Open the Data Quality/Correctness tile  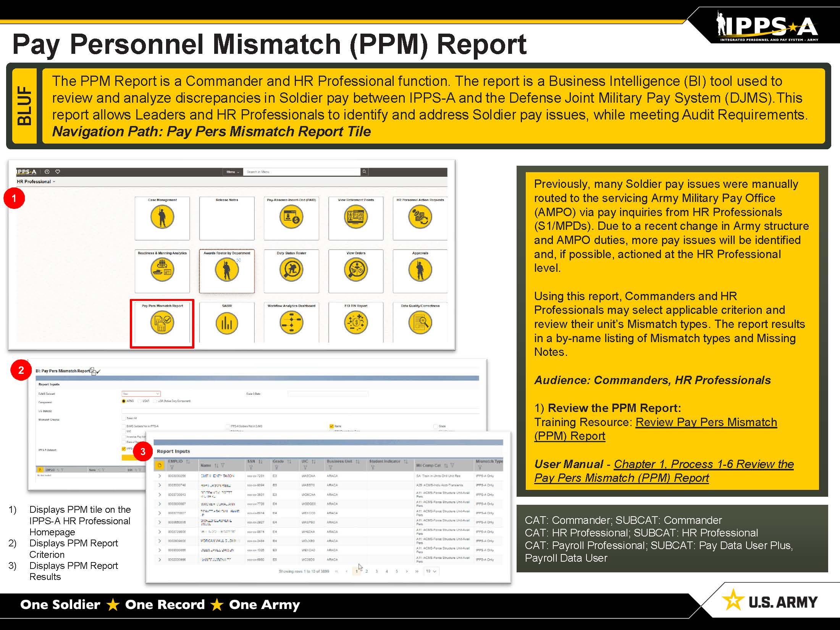(420, 323)
